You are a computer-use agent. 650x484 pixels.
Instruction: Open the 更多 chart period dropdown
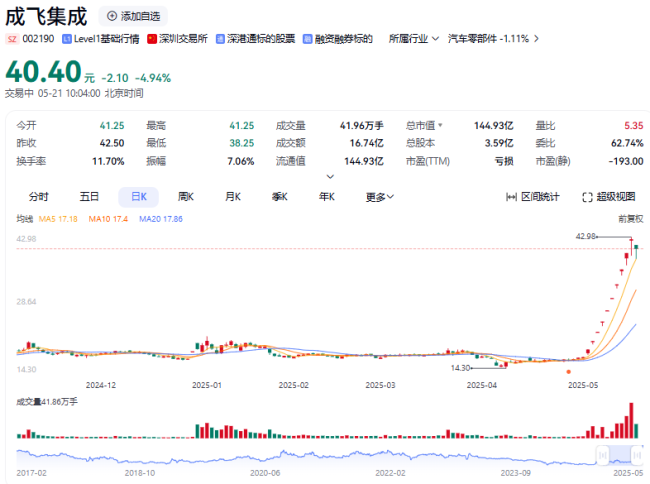click(379, 197)
